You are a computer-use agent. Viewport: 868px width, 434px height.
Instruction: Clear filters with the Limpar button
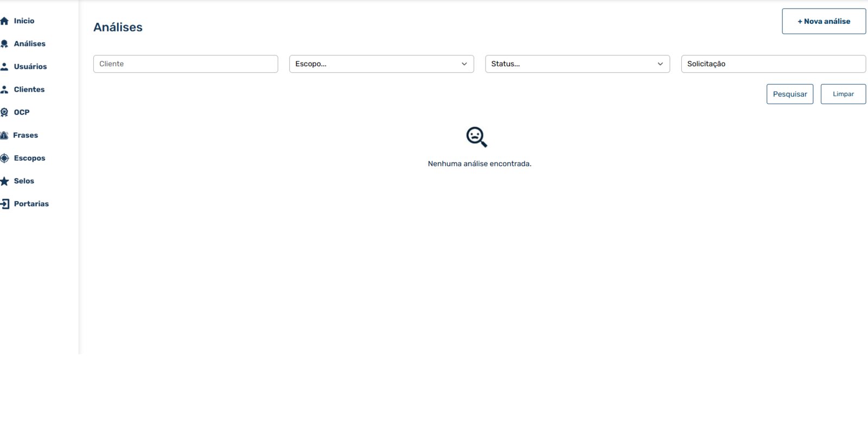[843, 94]
